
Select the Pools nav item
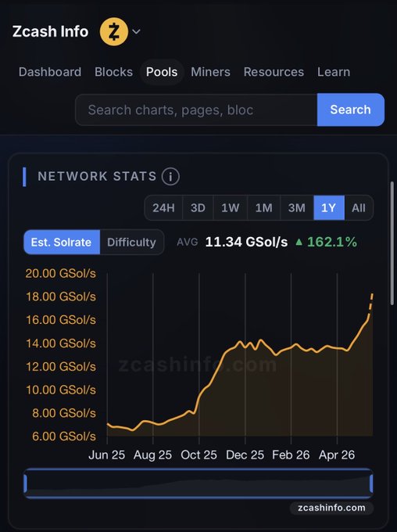coord(162,72)
